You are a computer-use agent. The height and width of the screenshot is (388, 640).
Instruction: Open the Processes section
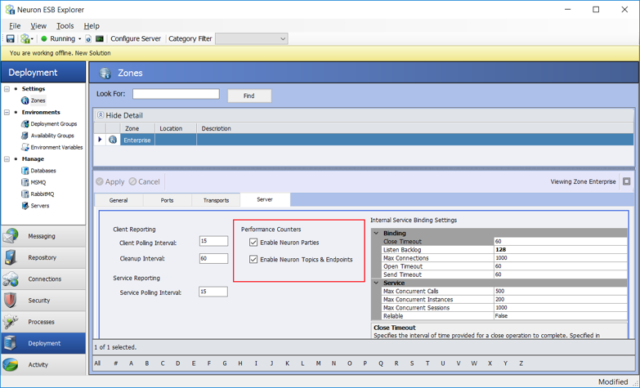pyautogui.click(x=43, y=322)
